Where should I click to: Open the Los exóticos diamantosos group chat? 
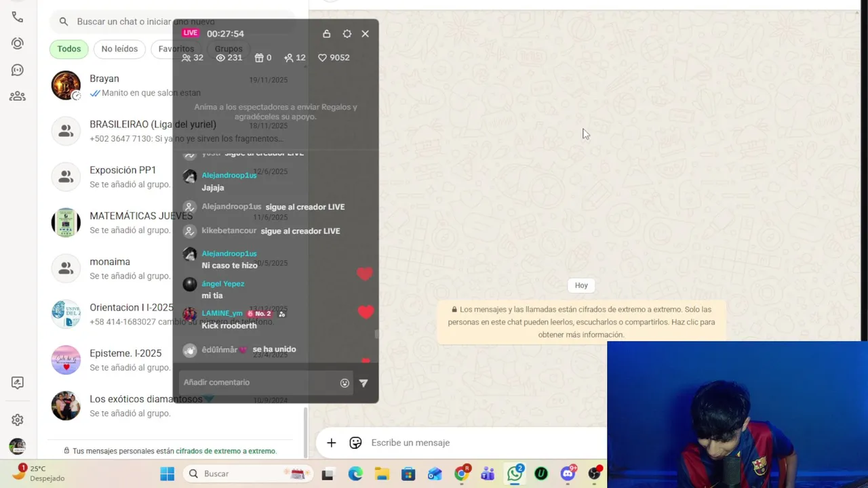pyautogui.click(x=173, y=405)
